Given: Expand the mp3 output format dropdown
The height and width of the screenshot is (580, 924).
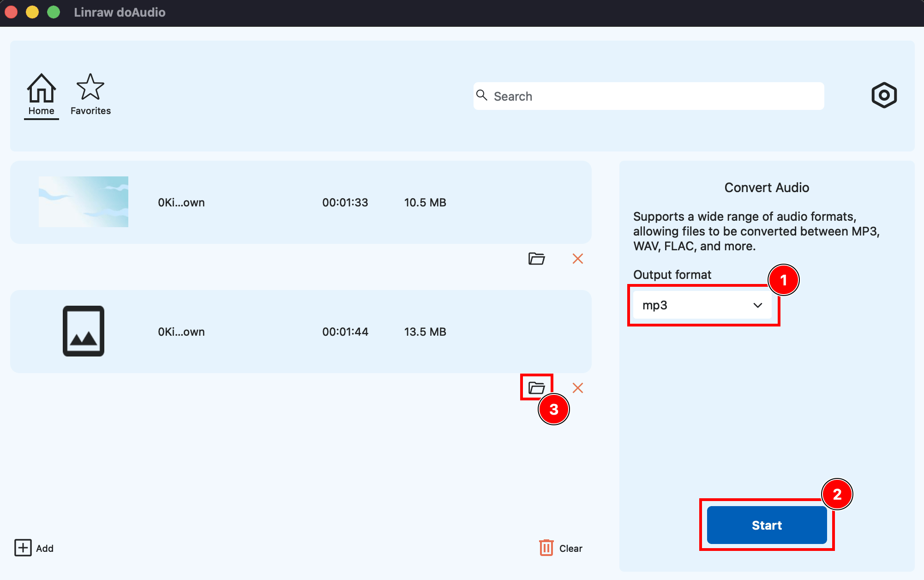Looking at the screenshot, I should tap(702, 305).
